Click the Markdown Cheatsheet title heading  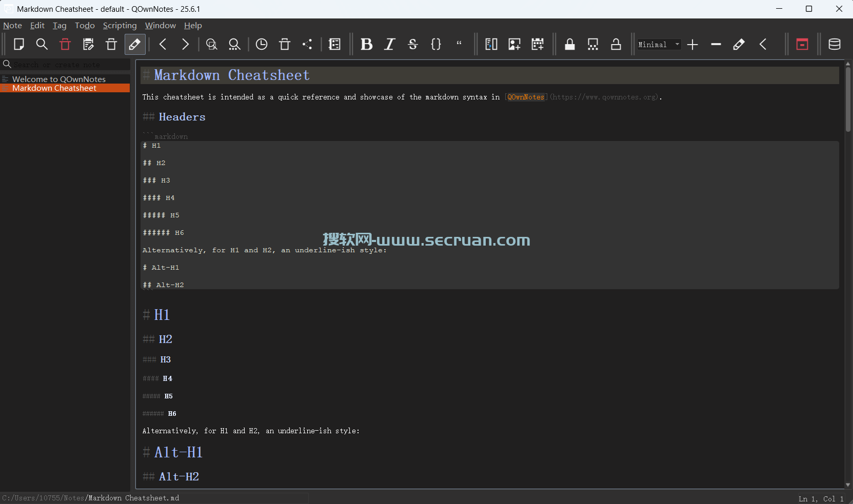point(232,75)
